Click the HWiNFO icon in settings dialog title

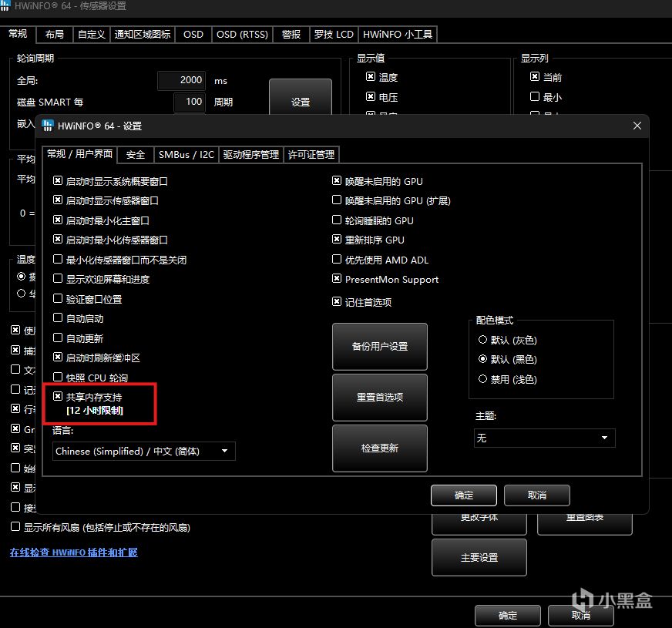(x=47, y=126)
